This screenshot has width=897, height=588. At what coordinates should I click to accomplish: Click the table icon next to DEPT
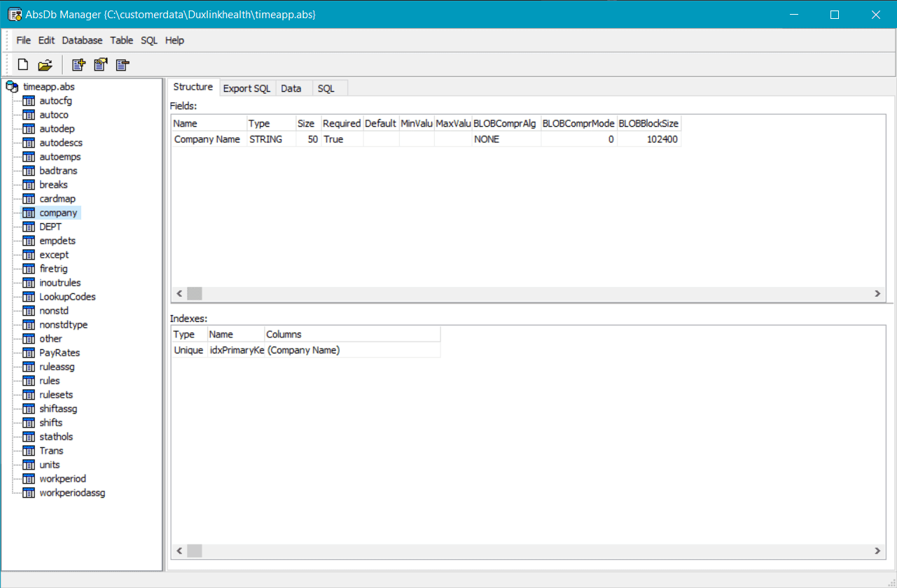29,227
